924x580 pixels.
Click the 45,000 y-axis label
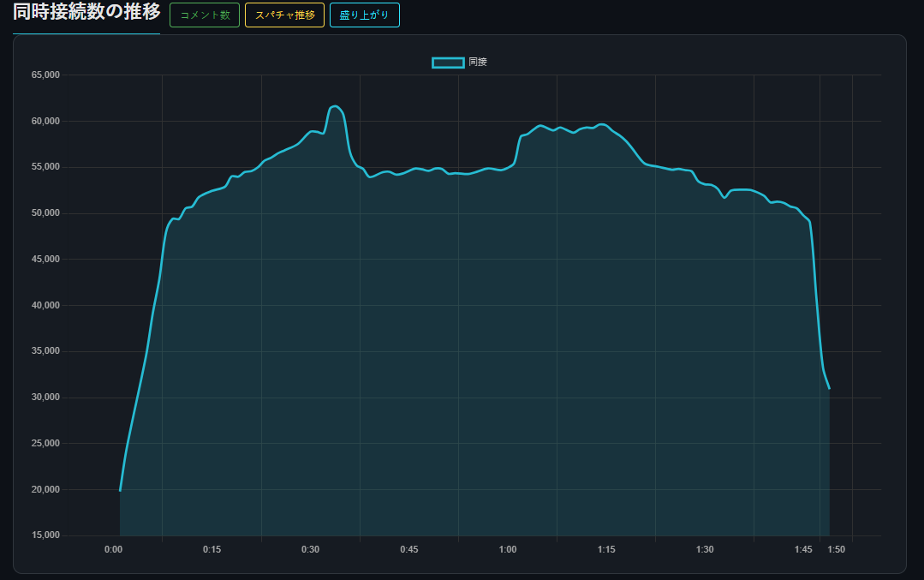tap(45, 259)
